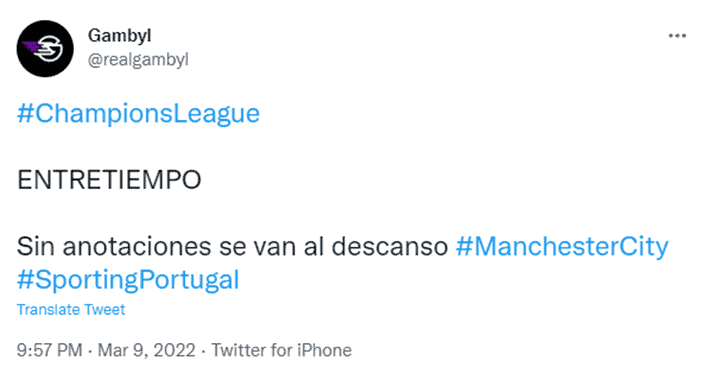Click the word 'Tweet' in Translate Tweet
The height and width of the screenshot is (367, 703).
(x=104, y=310)
